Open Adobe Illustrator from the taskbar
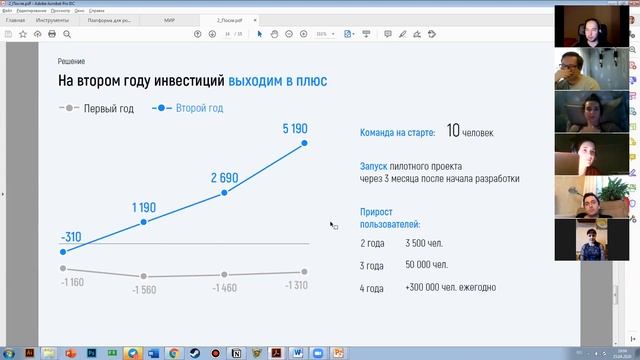 click(x=29, y=353)
